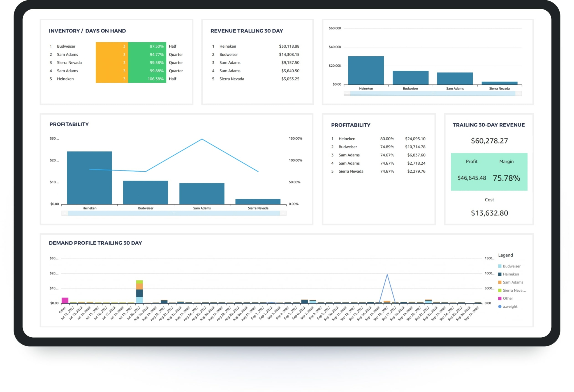Click the DEMAND PROFILE TRAILING 30 DAY title
574x392 pixels.
click(96, 243)
